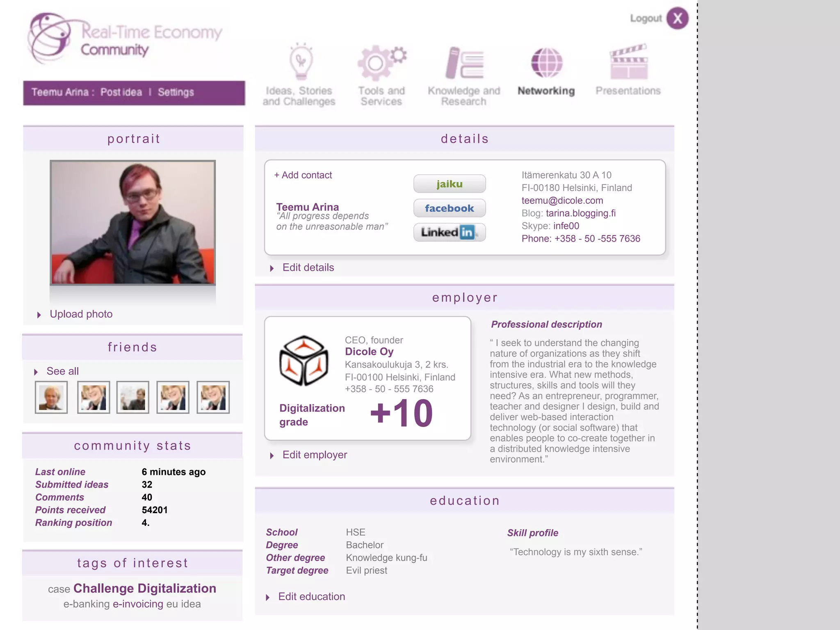The image size is (840, 630).
Task: Click the lightbulb Ideas, Stories and Challenges icon
Action: click(301, 62)
